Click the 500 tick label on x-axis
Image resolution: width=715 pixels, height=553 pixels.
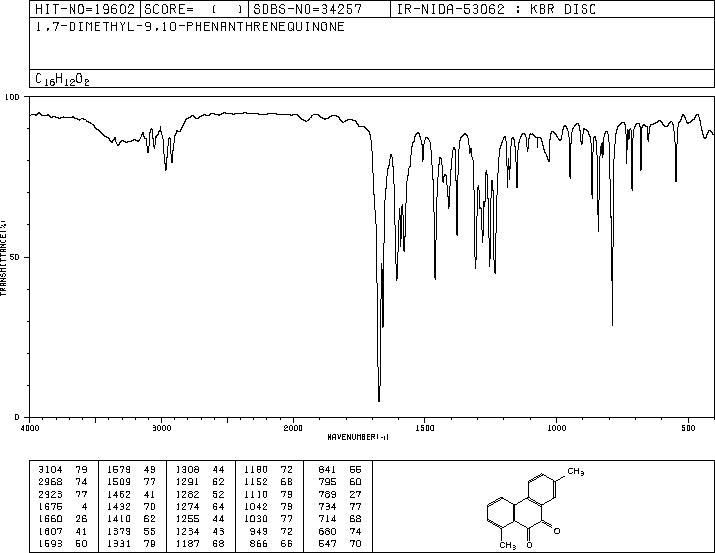click(689, 428)
